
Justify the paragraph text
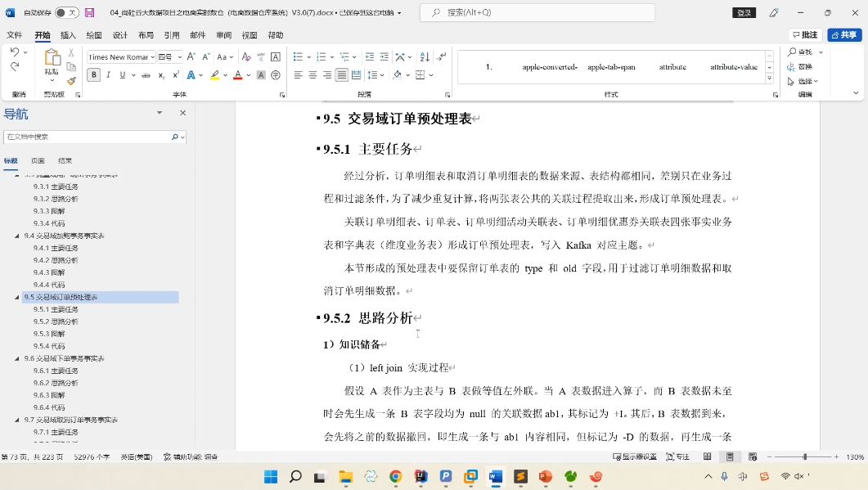click(x=341, y=74)
